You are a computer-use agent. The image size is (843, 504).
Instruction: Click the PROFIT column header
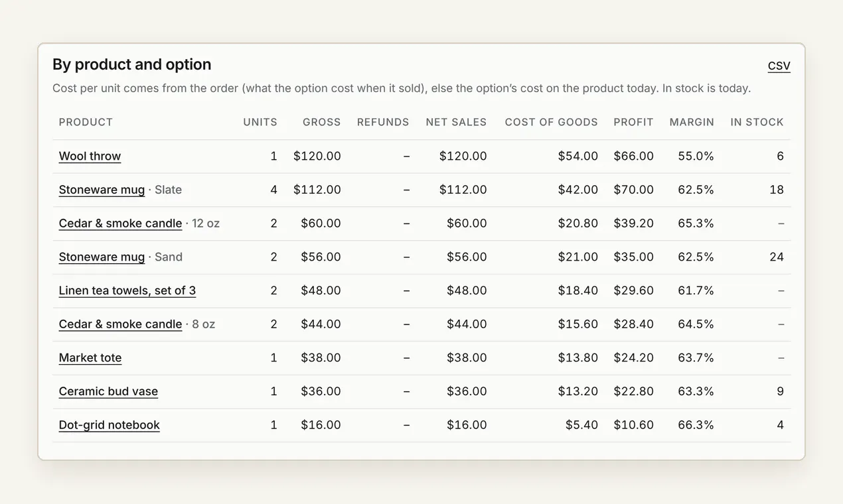tap(634, 122)
